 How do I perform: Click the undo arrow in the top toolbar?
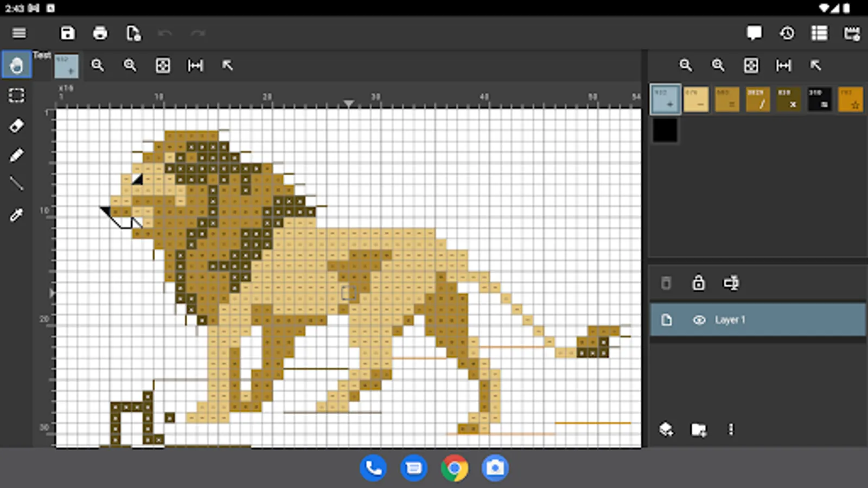165,33
